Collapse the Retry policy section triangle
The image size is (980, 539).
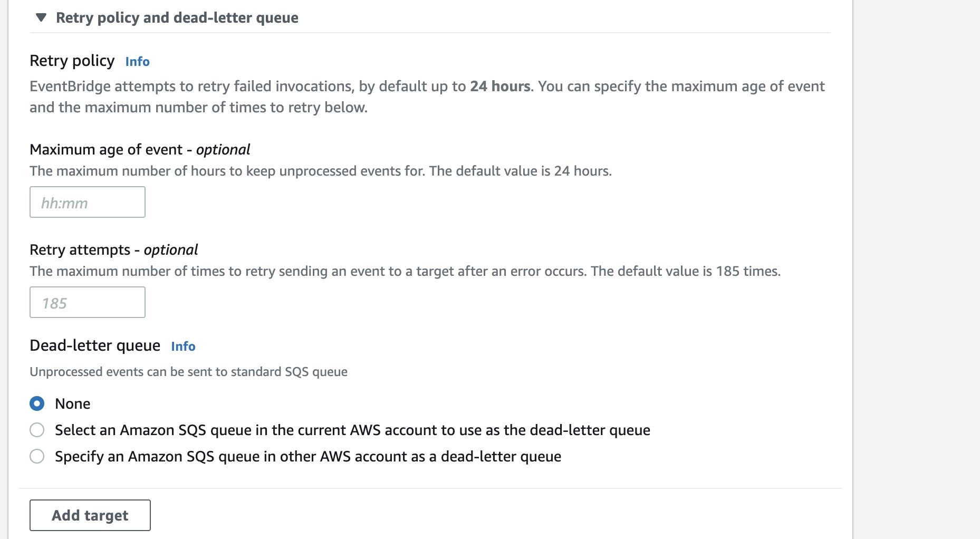tap(41, 18)
